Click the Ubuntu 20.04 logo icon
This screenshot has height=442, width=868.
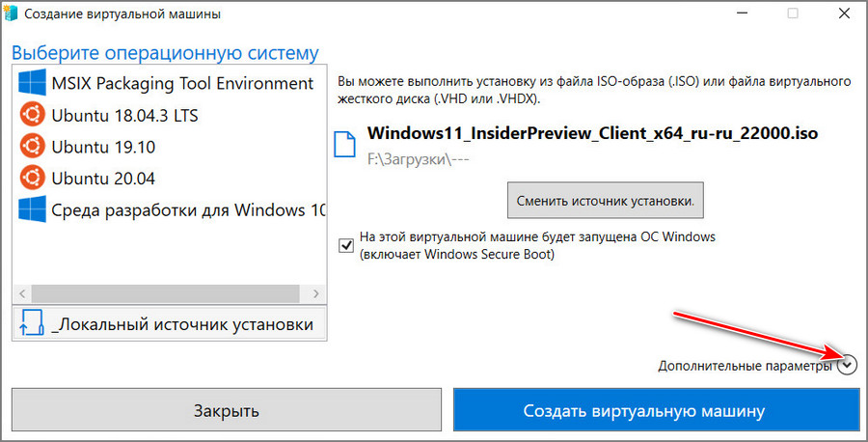click(x=32, y=178)
